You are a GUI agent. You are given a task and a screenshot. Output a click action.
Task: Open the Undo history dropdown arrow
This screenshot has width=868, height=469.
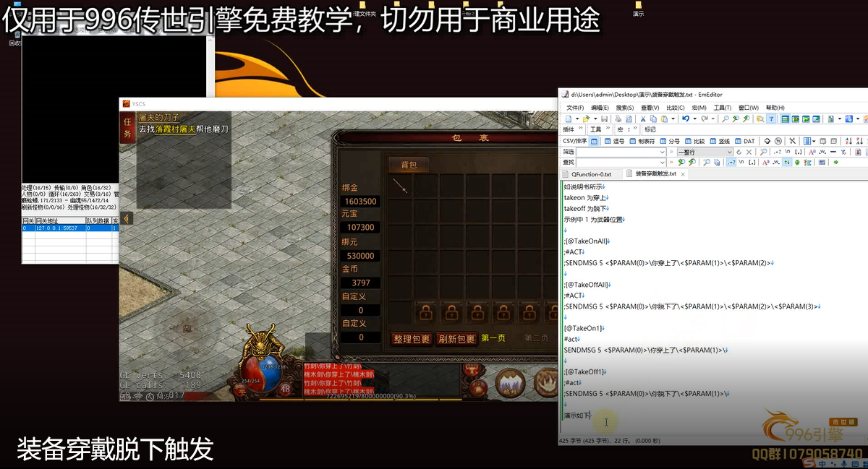point(694,119)
